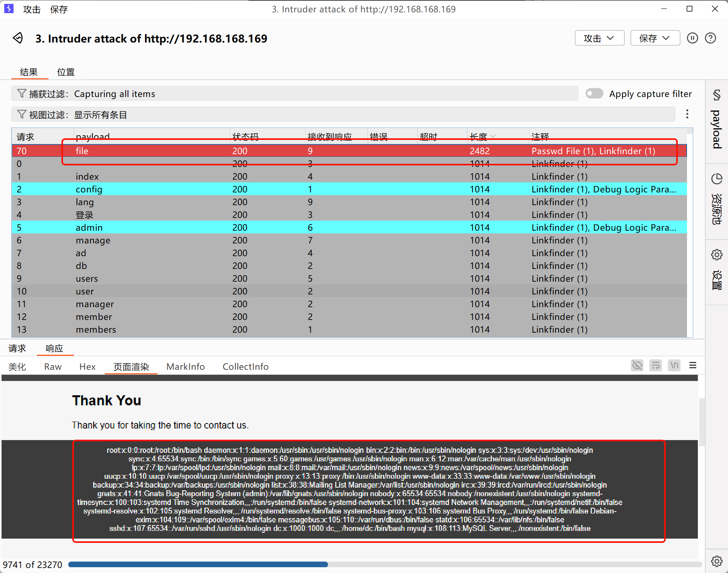728x573 pixels.
Task: Click the 视图过滤 filter bar
Action: [343, 114]
